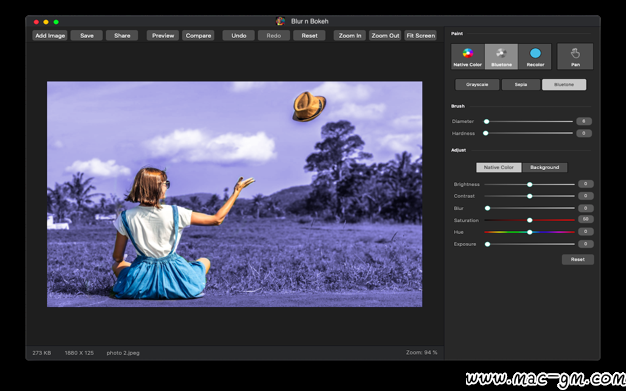Click the photo 2.jpeg filename
Image resolution: width=626 pixels, height=391 pixels.
[x=123, y=353]
